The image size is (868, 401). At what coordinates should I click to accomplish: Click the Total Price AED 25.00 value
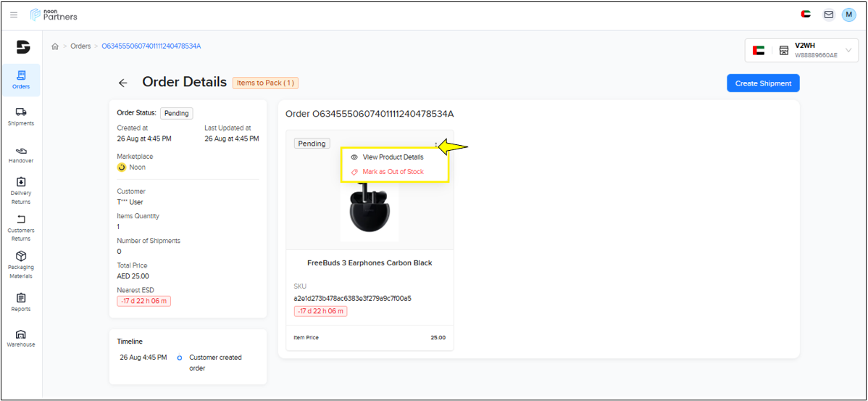pos(133,276)
